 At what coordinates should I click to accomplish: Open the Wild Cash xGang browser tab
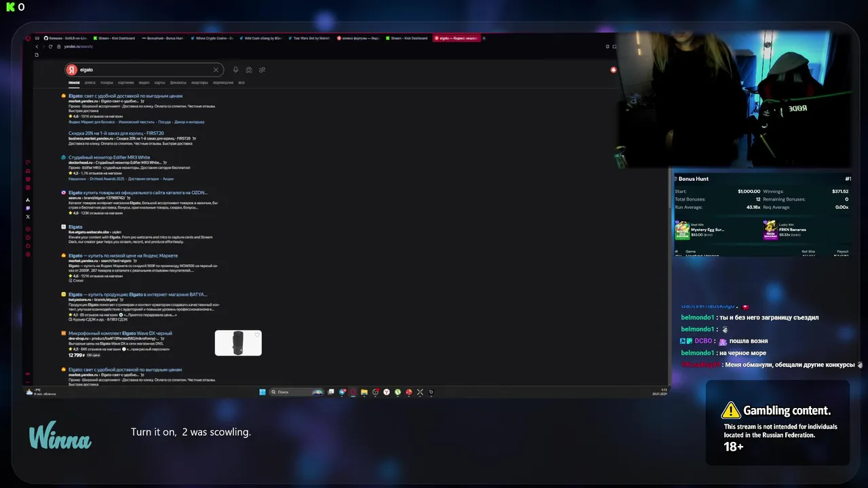point(260,38)
